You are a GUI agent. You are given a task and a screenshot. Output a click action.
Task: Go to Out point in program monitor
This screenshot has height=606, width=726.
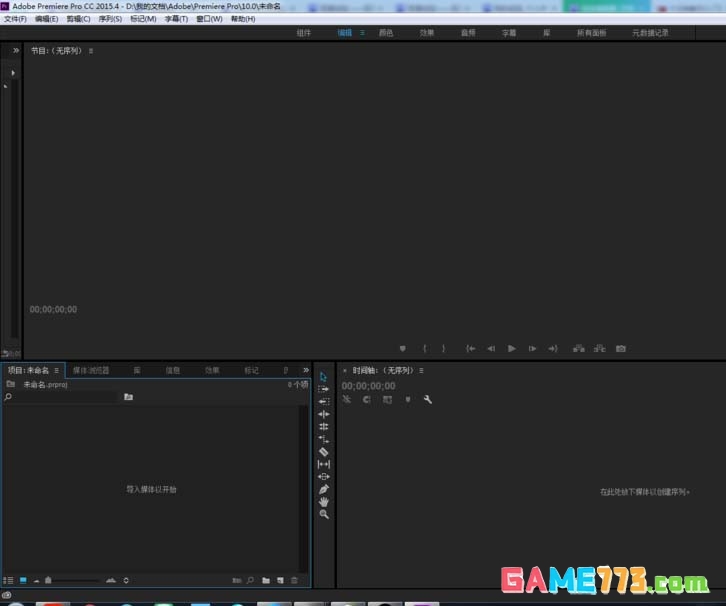pyautogui.click(x=553, y=348)
